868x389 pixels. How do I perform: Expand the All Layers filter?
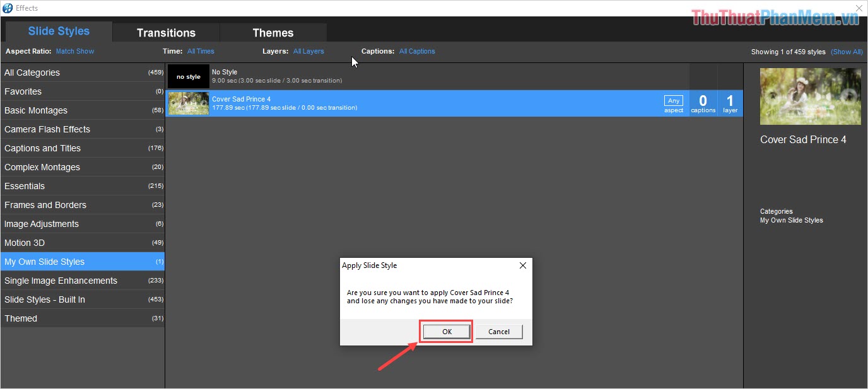(308, 51)
